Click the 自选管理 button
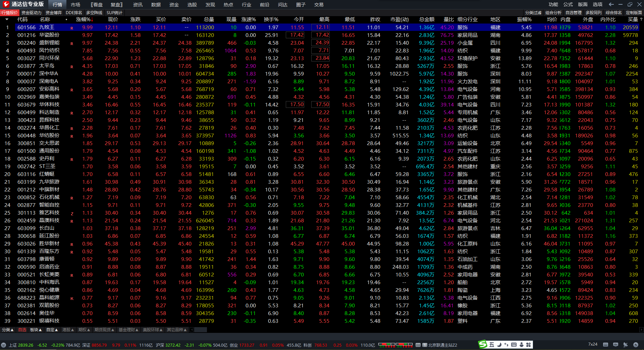Viewport: 644px width, 350px height. [x=574, y=13]
